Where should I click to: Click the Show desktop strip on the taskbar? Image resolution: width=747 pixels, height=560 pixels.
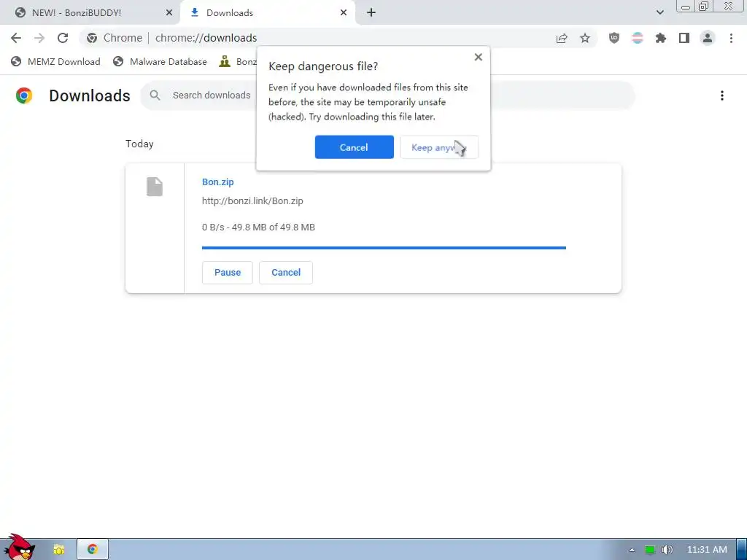coord(741,550)
